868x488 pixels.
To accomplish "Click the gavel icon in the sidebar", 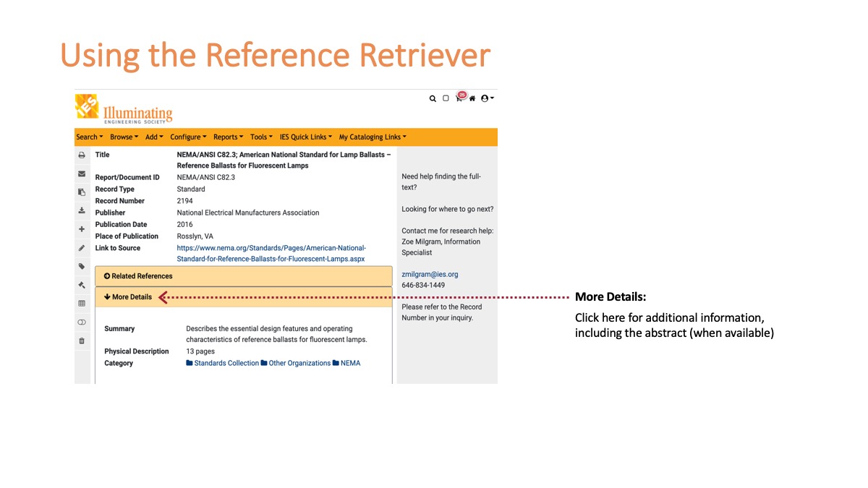I will [x=82, y=285].
